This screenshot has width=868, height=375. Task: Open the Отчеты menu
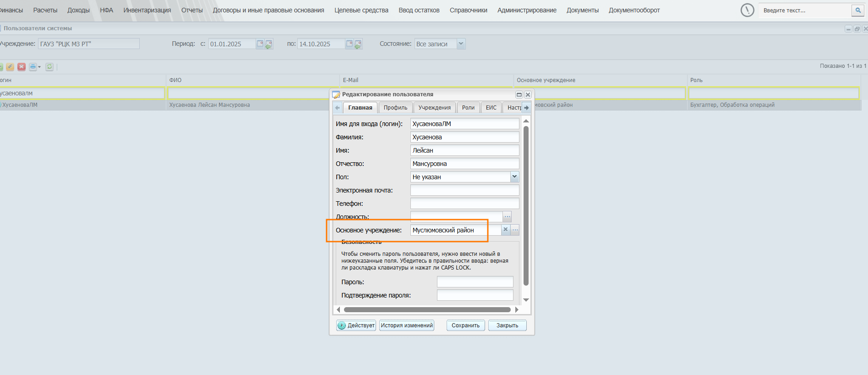tap(192, 10)
